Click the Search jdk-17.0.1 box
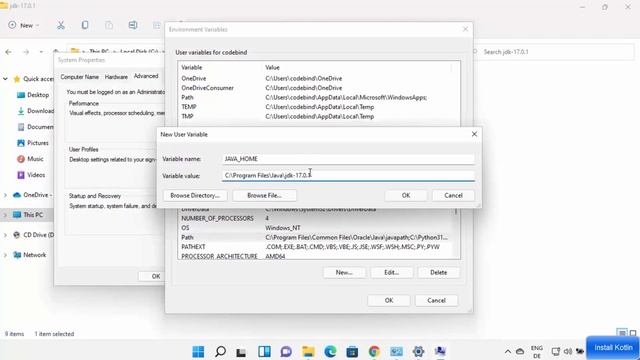Viewport: 640px width, 360px height. [554, 52]
